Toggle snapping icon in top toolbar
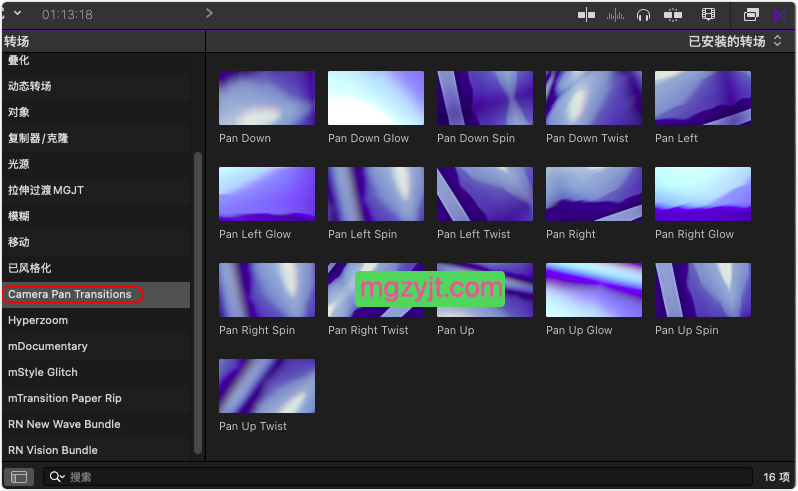This screenshot has width=798, height=491. [x=586, y=15]
